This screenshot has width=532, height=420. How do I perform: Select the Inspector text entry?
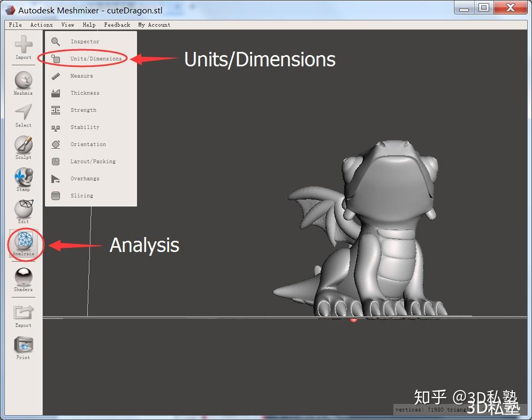85,41
